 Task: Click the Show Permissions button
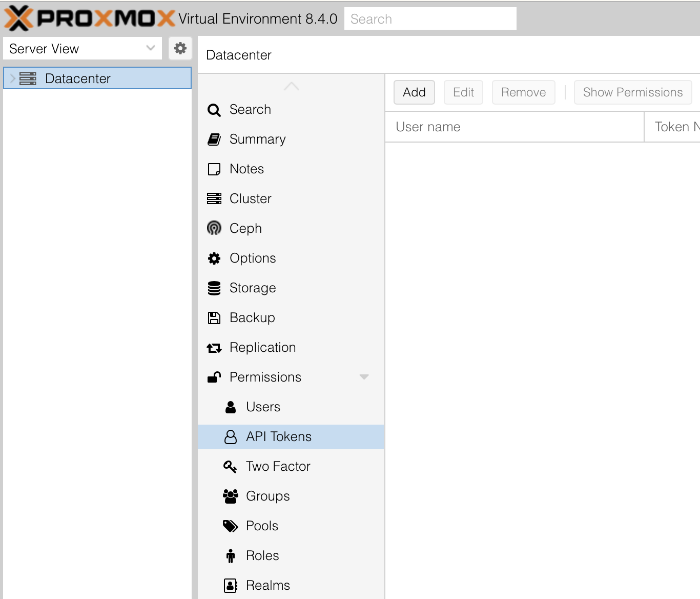pos(633,92)
